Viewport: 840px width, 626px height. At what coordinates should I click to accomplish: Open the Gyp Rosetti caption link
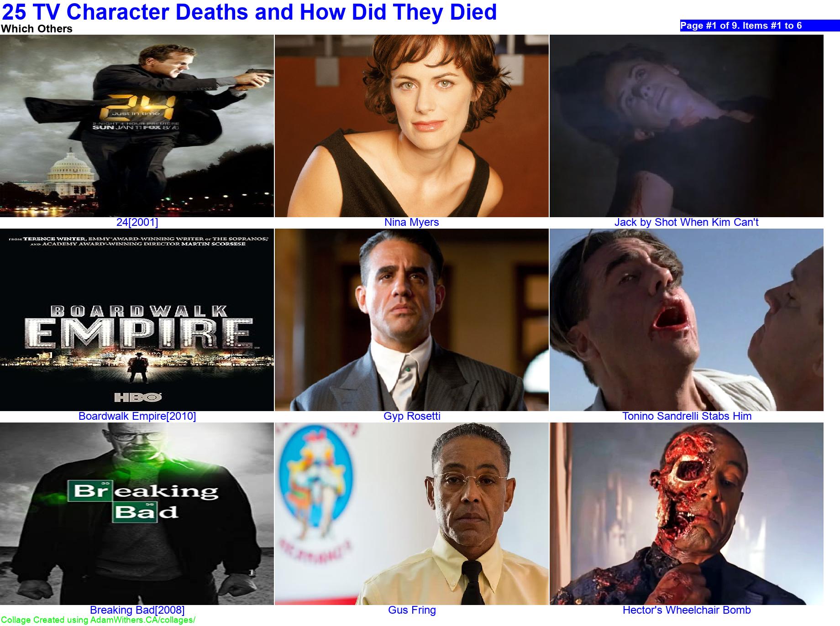412,416
